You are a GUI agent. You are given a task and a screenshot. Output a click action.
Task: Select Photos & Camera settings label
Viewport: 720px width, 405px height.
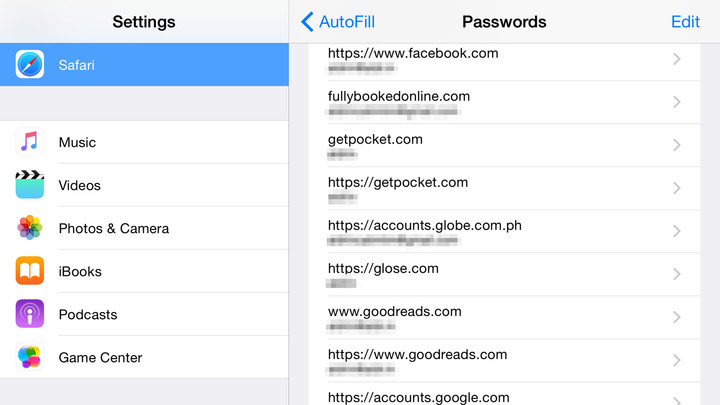coord(114,228)
